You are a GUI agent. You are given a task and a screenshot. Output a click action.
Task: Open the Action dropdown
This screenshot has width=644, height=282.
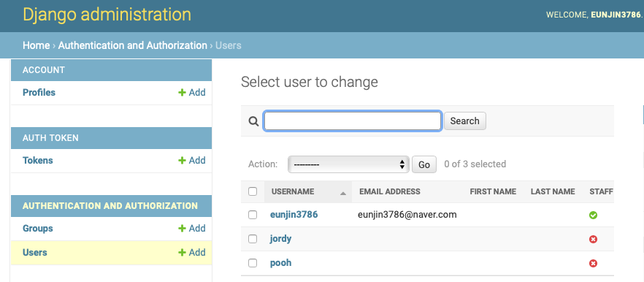(348, 164)
